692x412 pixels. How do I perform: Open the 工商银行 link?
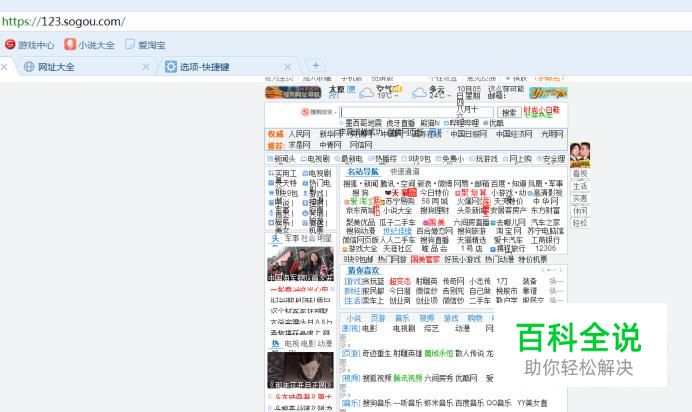click(545, 240)
